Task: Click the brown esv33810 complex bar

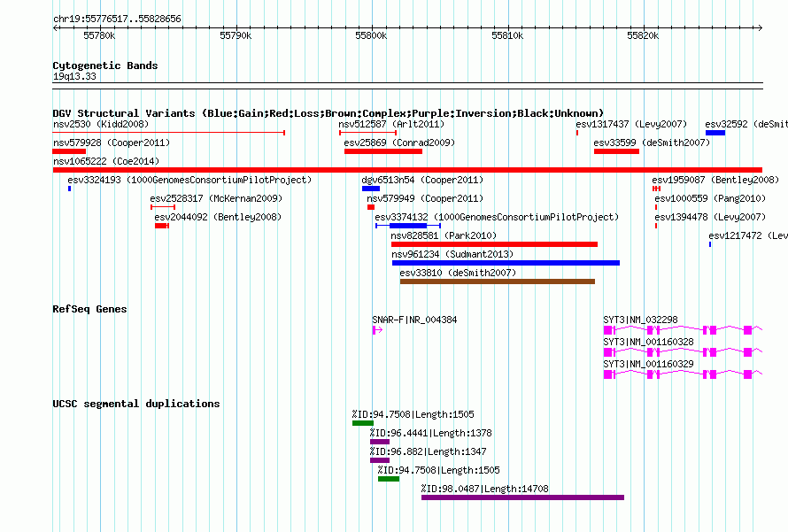Action: (x=498, y=281)
